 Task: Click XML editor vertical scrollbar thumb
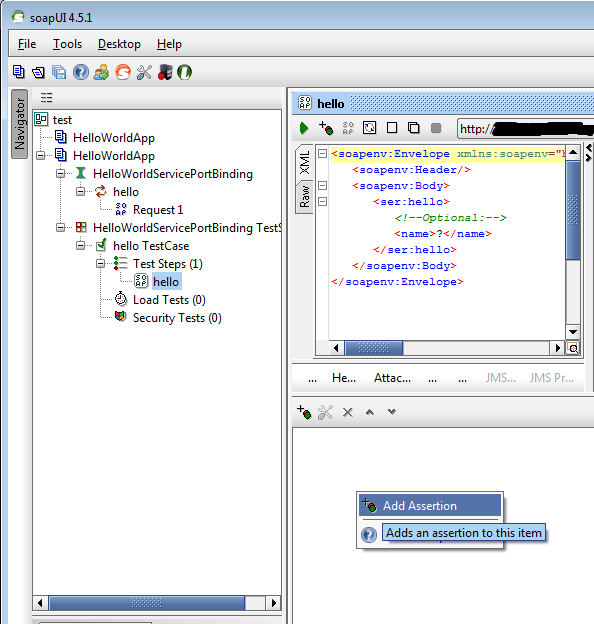click(x=573, y=210)
